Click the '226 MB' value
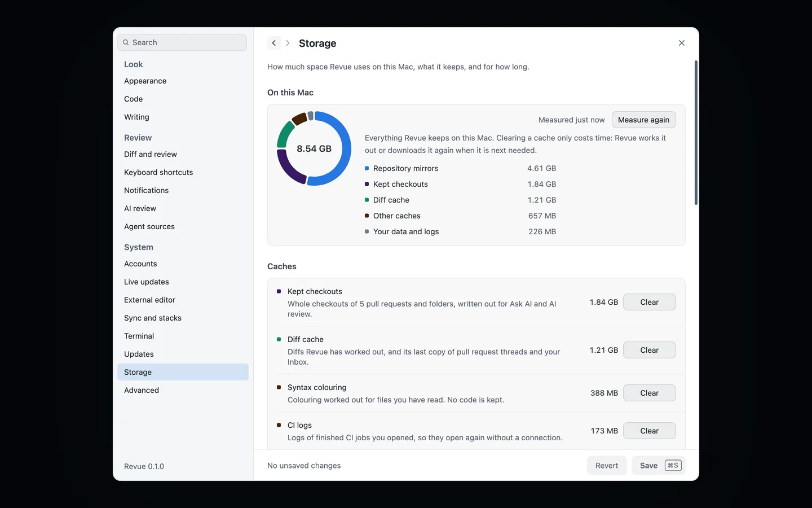 pos(542,231)
